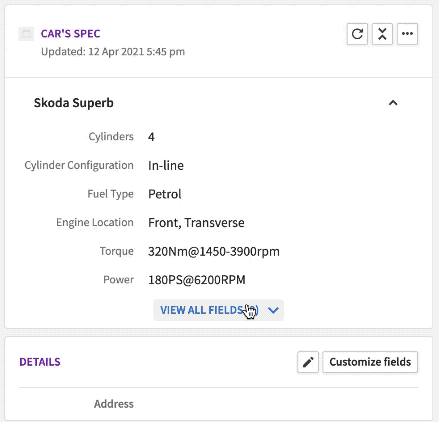Click the pencil edit icon in Details
Image resolution: width=439 pixels, height=422 pixels.
click(x=308, y=362)
